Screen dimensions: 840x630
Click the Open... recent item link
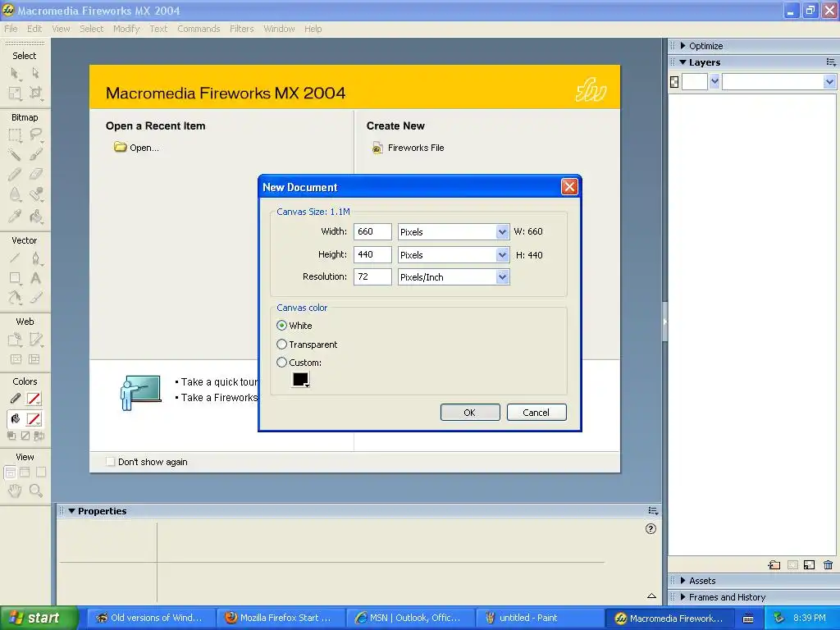pos(137,148)
